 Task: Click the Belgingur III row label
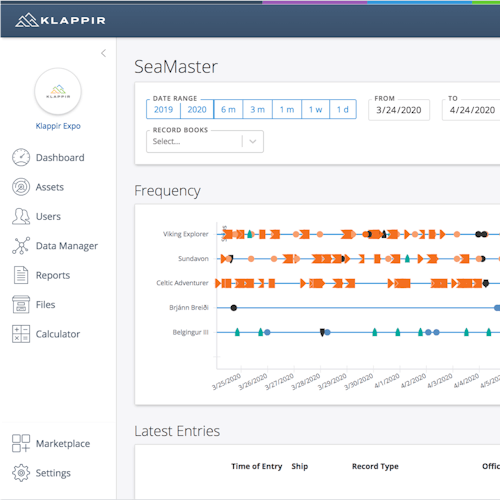[x=191, y=332]
